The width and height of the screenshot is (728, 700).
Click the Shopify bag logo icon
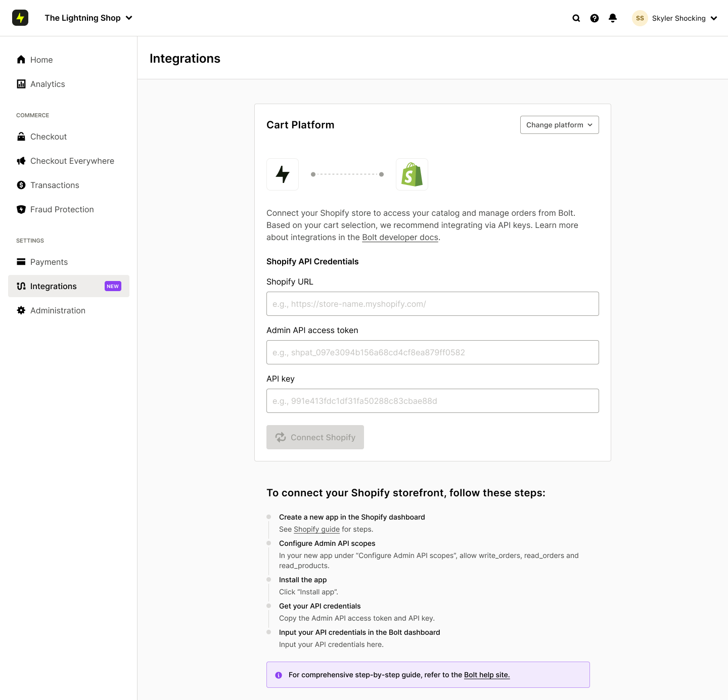412,174
